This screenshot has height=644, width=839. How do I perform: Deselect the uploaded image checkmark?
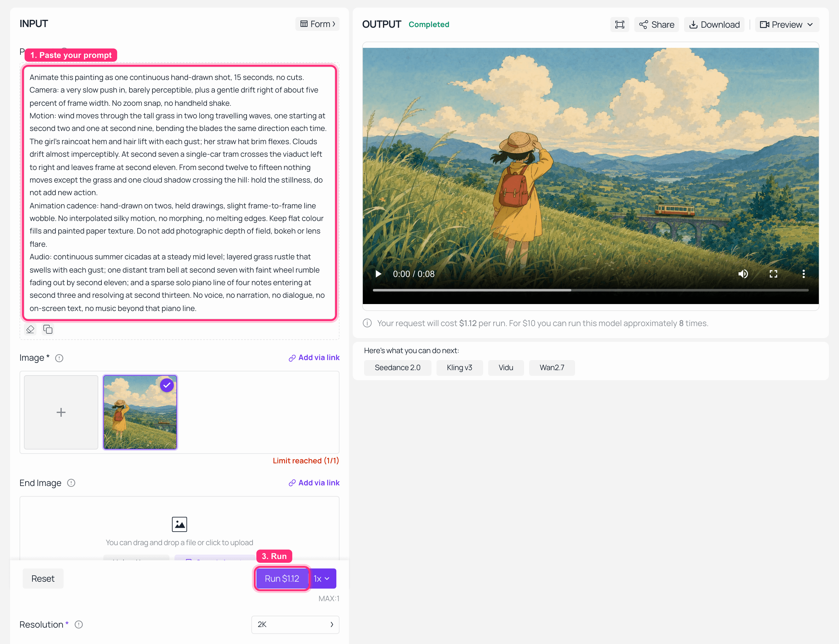(167, 385)
